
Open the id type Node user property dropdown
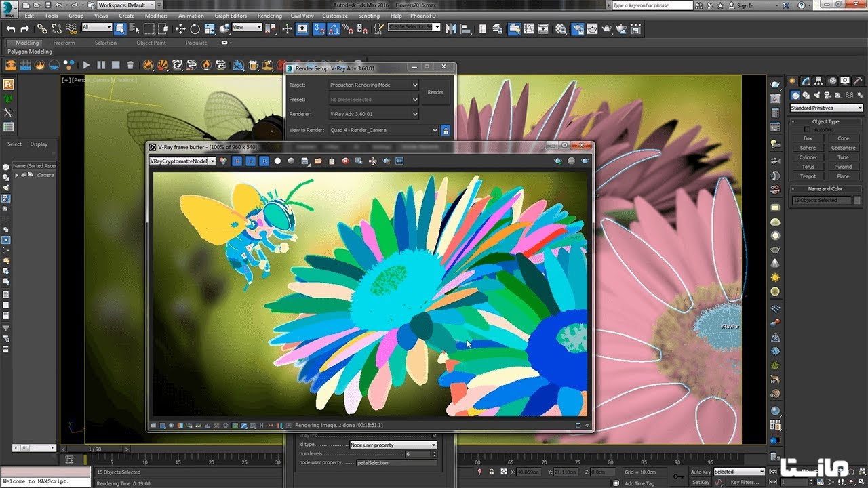coord(393,445)
